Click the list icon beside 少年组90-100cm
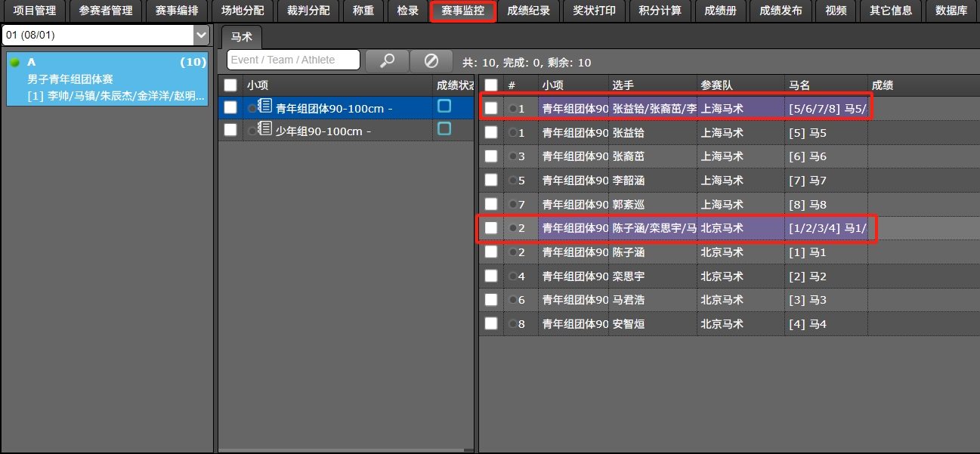 click(265, 128)
